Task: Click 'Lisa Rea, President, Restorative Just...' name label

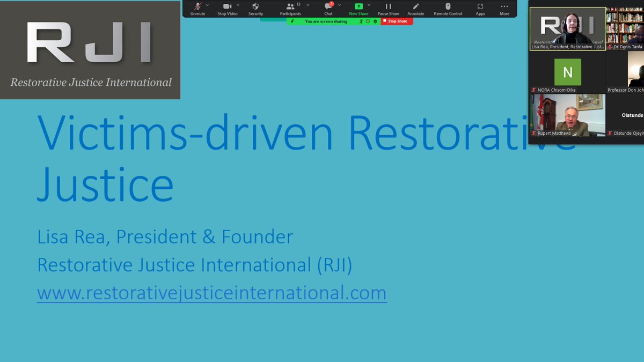Action: (568, 47)
